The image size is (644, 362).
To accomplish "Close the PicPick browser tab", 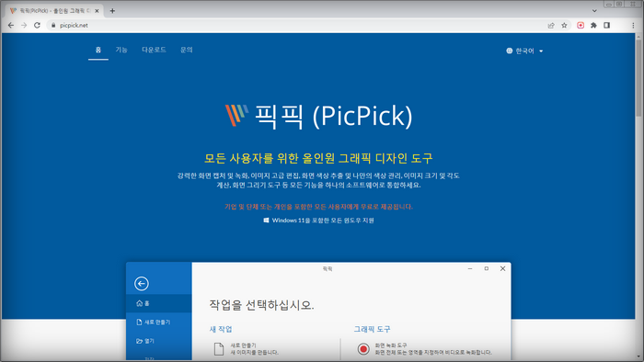I will 97,11.
